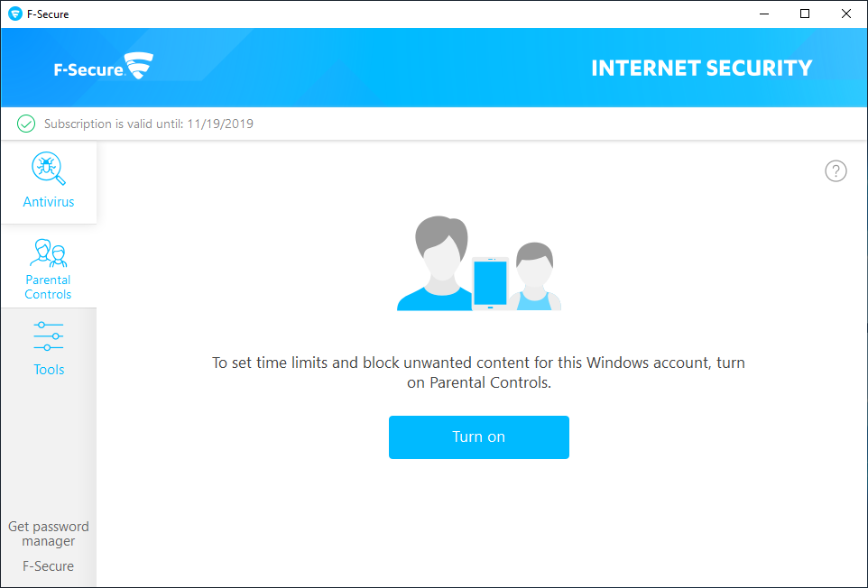
Task: Open the Get password manager link
Action: 49,534
